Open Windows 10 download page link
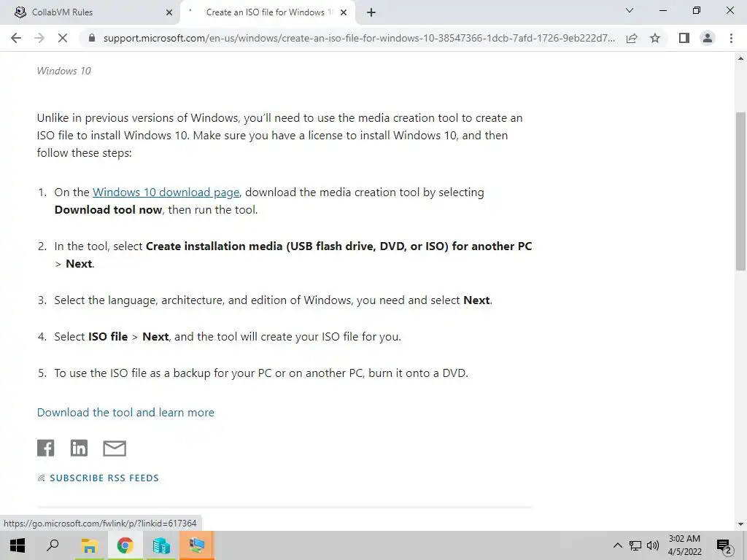 (x=166, y=192)
